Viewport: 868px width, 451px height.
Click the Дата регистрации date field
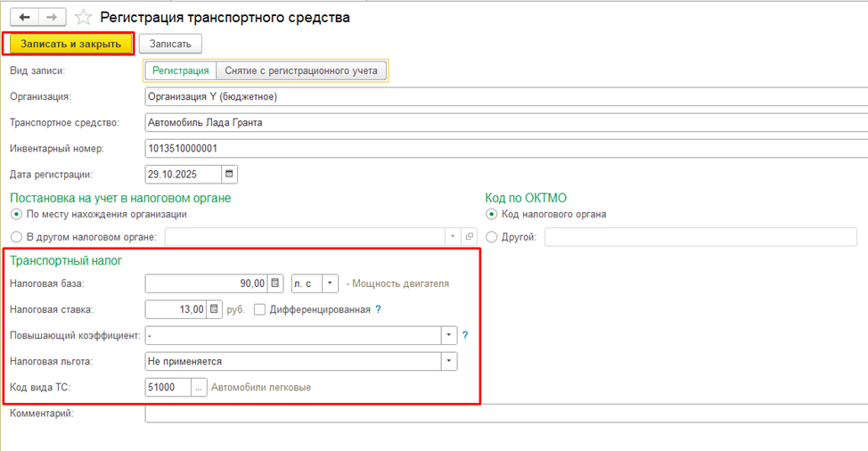(x=184, y=175)
